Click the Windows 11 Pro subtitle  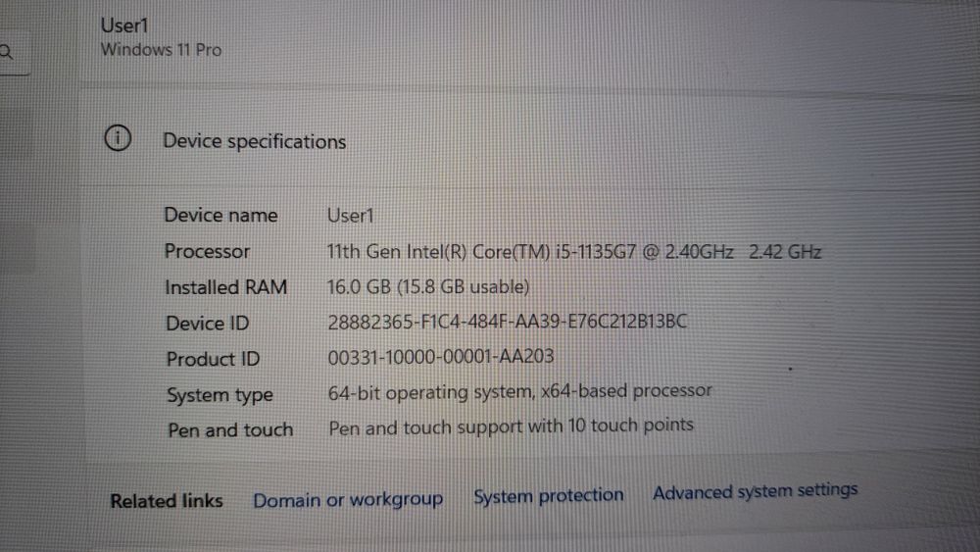pyautogui.click(x=162, y=49)
